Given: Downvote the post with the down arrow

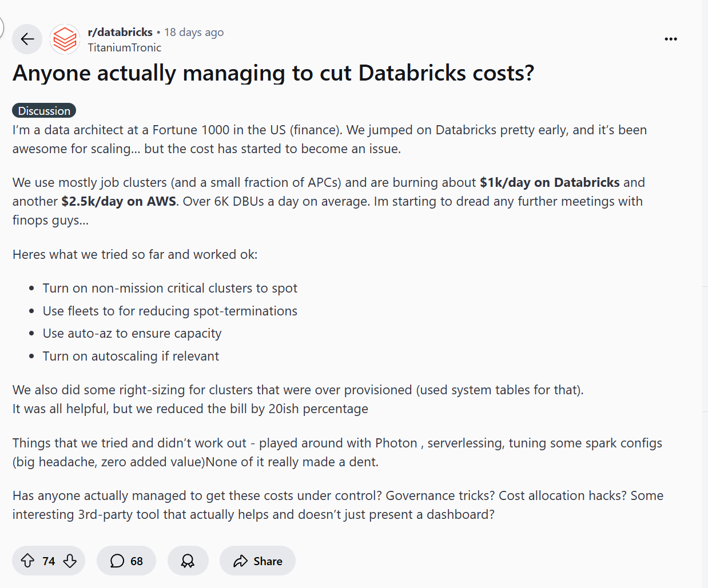Looking at the screenshot, I should coord(70,561).
